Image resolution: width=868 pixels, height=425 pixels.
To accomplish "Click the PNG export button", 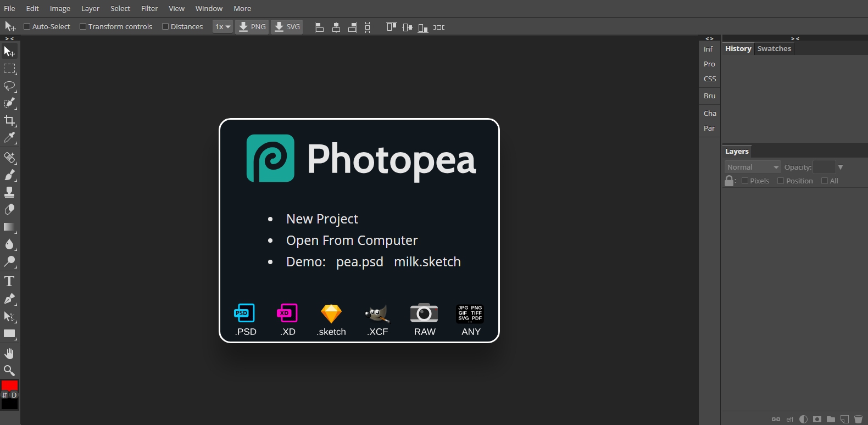I will [252, 26].
